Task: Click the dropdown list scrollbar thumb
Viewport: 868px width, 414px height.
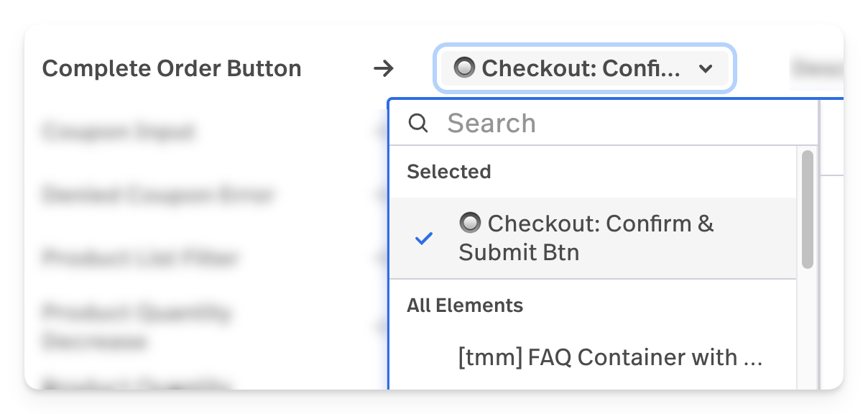Action: (x=807, y=208)
